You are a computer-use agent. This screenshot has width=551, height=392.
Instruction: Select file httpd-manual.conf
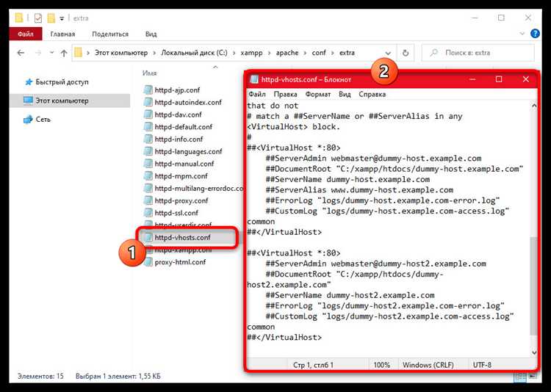[184, 164]
